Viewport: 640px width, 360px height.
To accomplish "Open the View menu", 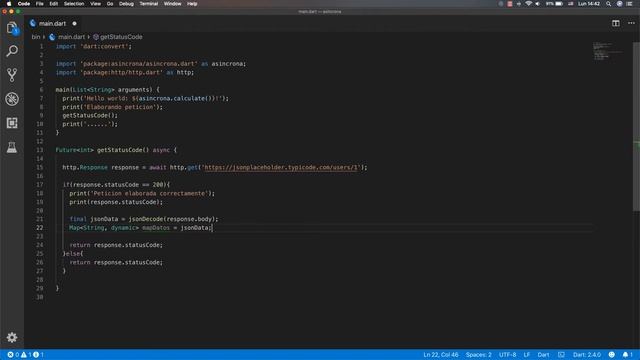I will [96, 4].
